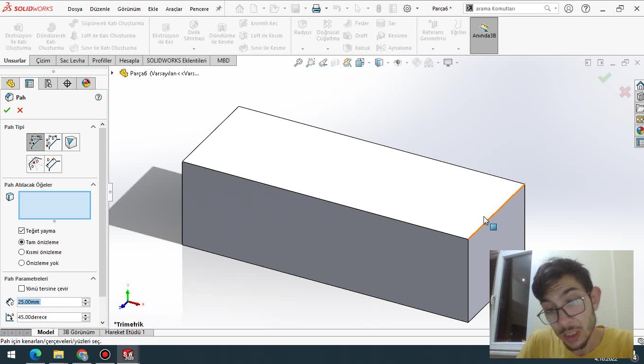Switch to the Sac Levha tab
Screen dimensions: 644x364
click(x=72, y=61)
